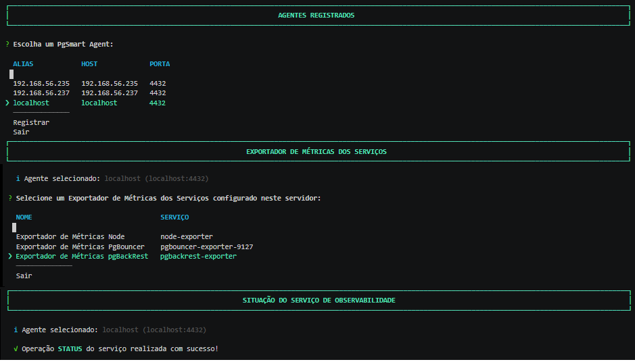This screenshot has height=364, width=635.
Task: Click the question mark before Escolha
Action: [x=7, y=44]
